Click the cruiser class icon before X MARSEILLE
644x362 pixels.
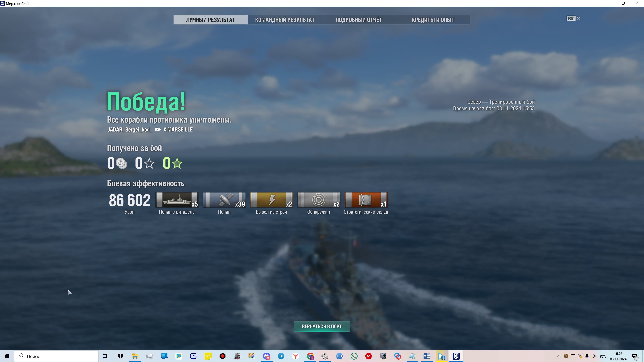tap(158, 129)
